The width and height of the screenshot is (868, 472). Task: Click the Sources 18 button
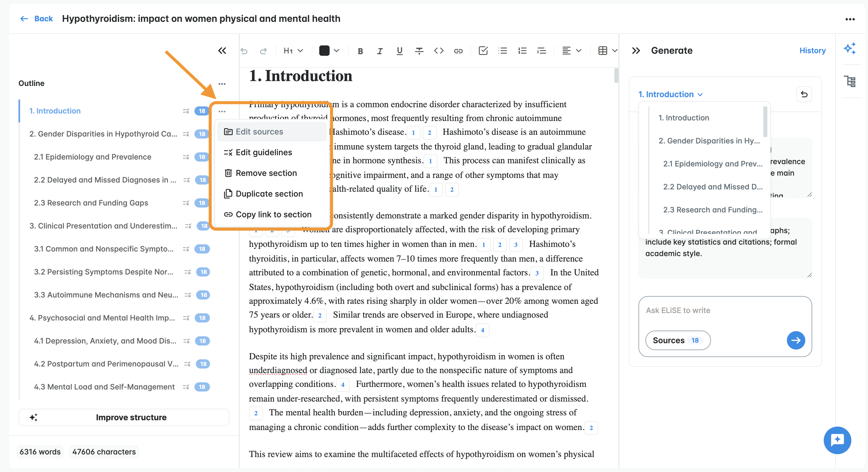coord(678,340)
